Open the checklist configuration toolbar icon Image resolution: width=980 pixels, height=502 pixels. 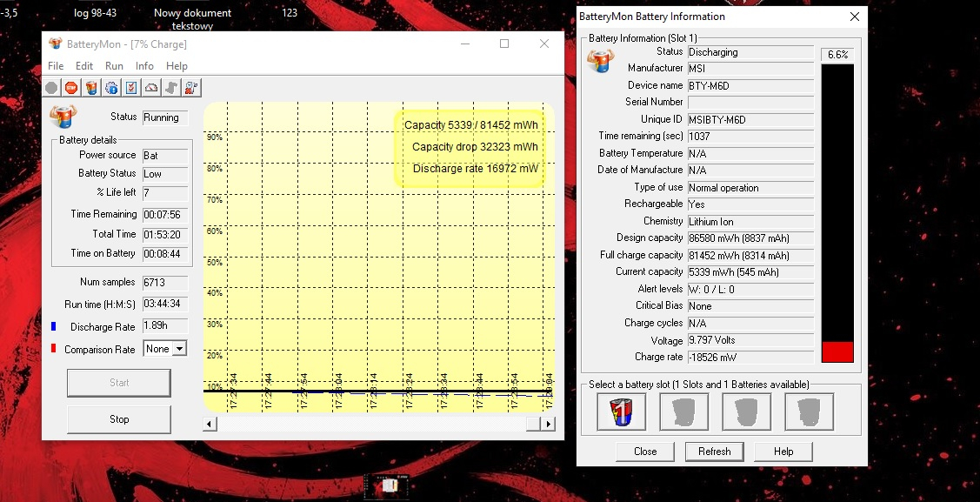pos(131,88)
